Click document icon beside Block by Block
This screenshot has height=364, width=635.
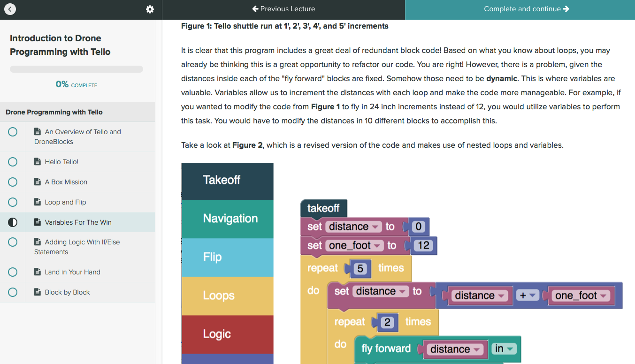[x=38, y=292]
